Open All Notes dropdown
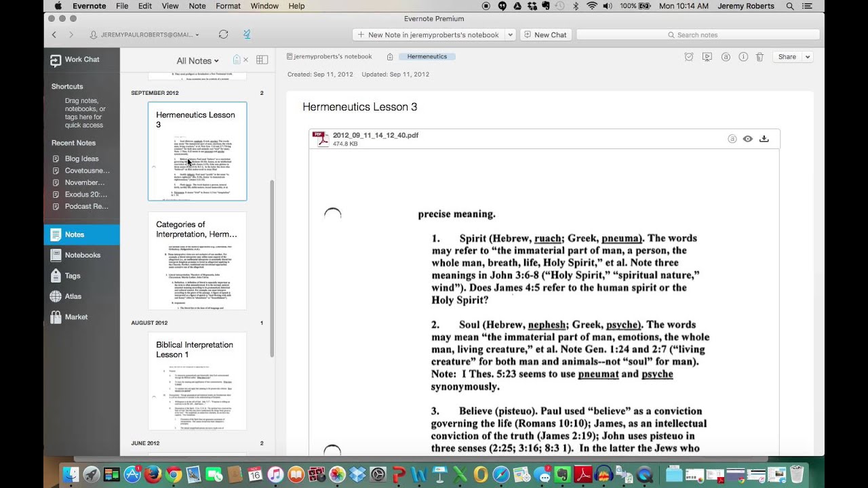Screen dimensions: 868x488 (x=197, y=61)
